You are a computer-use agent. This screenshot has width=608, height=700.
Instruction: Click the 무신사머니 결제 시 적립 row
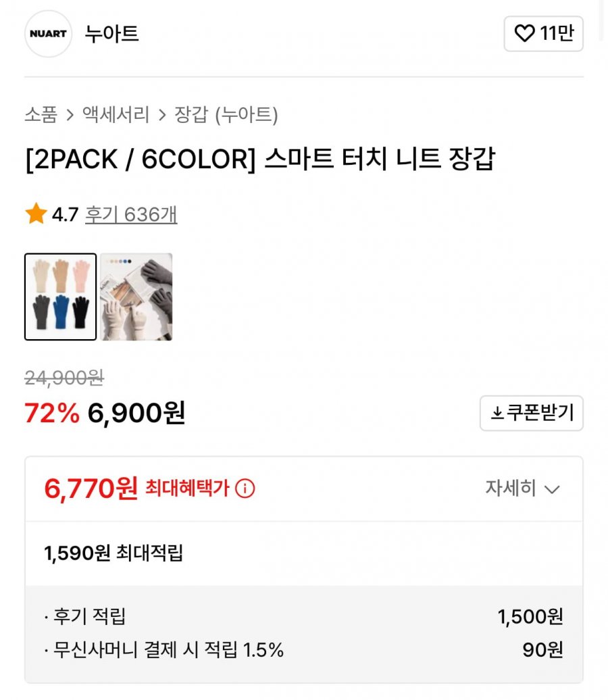click(x=303, y=650)
